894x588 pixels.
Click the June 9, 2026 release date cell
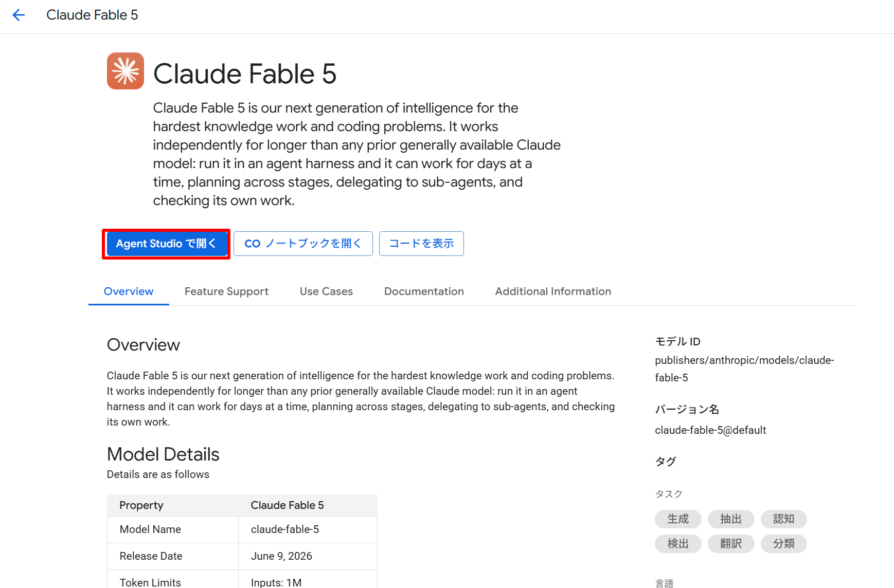pos(308,556)
